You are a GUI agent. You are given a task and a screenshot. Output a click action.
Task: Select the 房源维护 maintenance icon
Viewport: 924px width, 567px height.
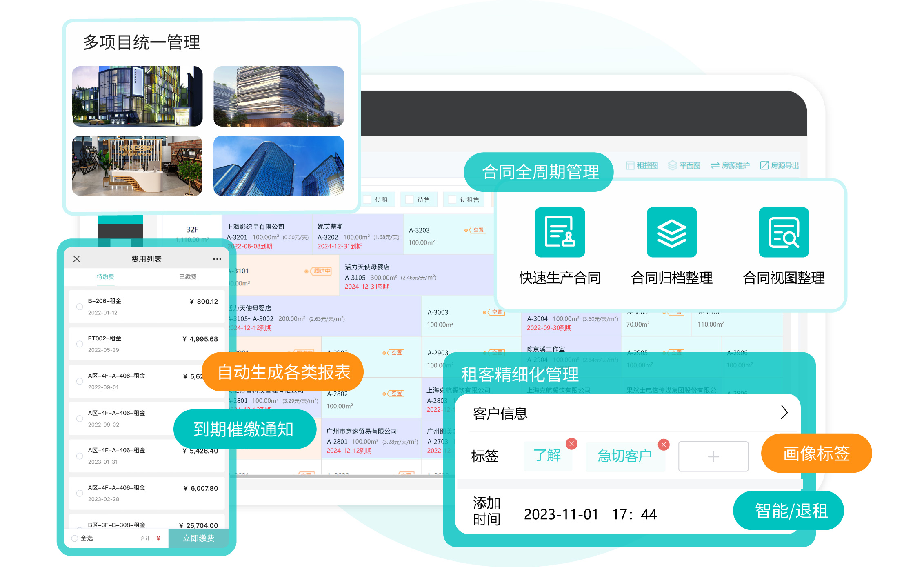tap(715, 165)
